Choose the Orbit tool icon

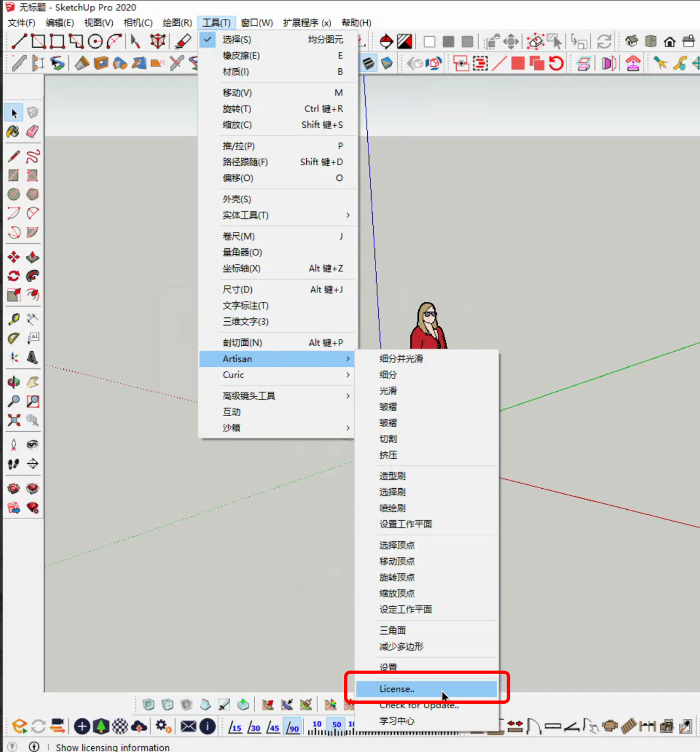coord(14,382)
